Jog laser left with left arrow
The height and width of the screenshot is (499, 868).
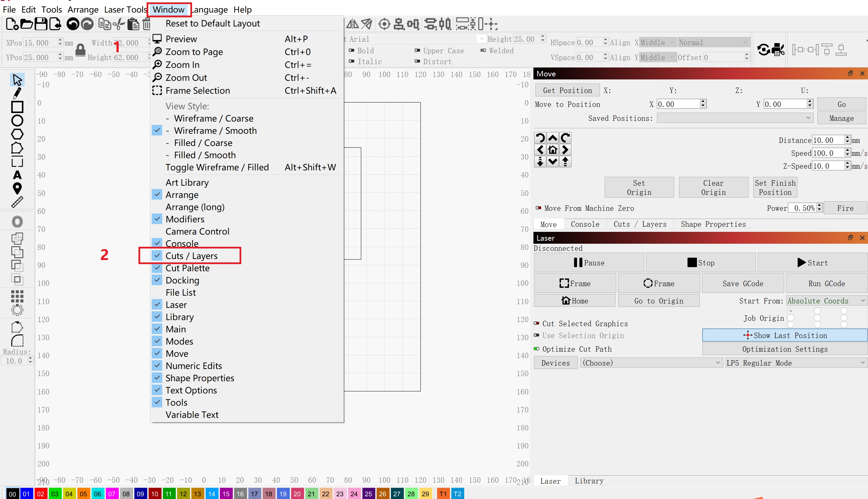pos(540,150)
